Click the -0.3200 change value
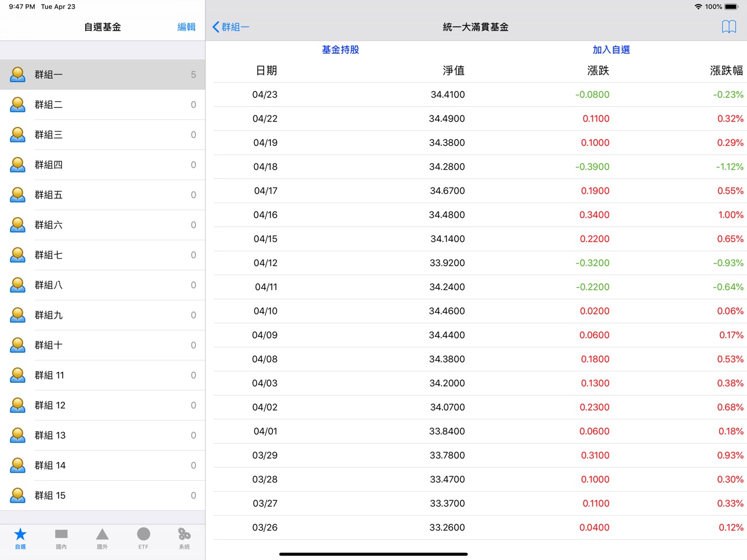 (x=592, y=263)
